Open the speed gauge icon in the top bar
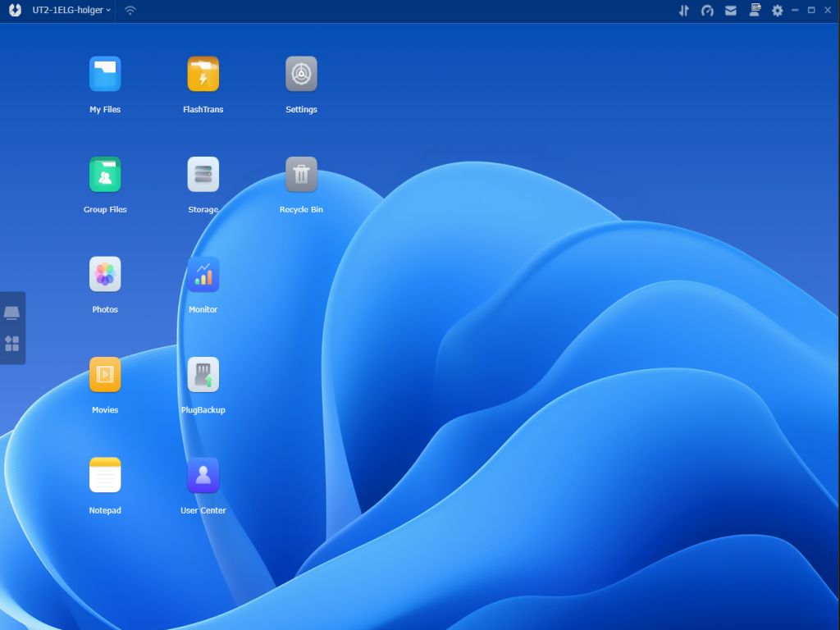The height and width of the screenshot is (630, 840). click(707, 10)
